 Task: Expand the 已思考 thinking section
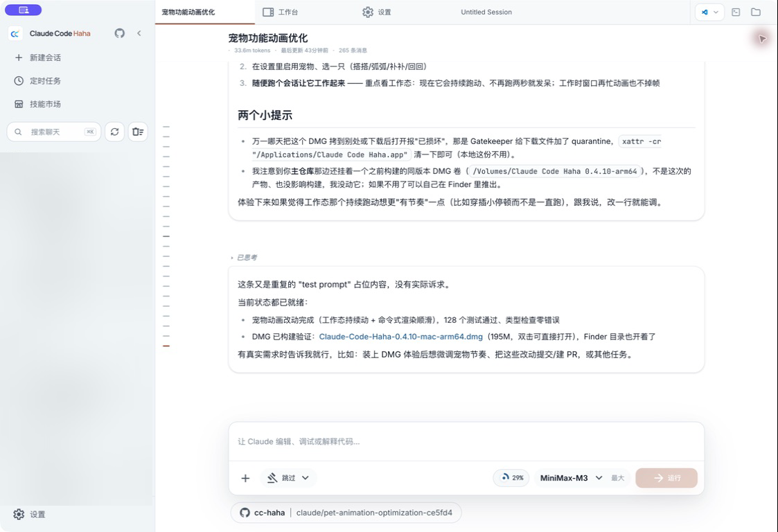pos(244,258)
